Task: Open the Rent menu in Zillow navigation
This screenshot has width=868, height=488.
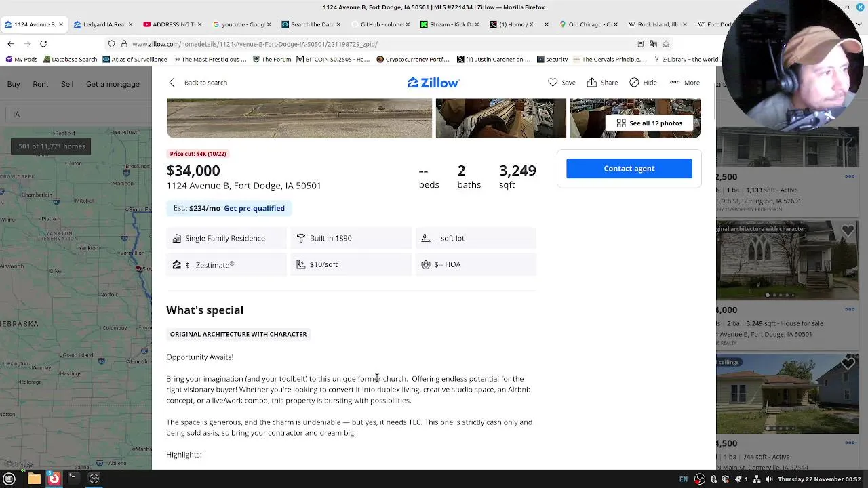Action: [x=41, y=85]
